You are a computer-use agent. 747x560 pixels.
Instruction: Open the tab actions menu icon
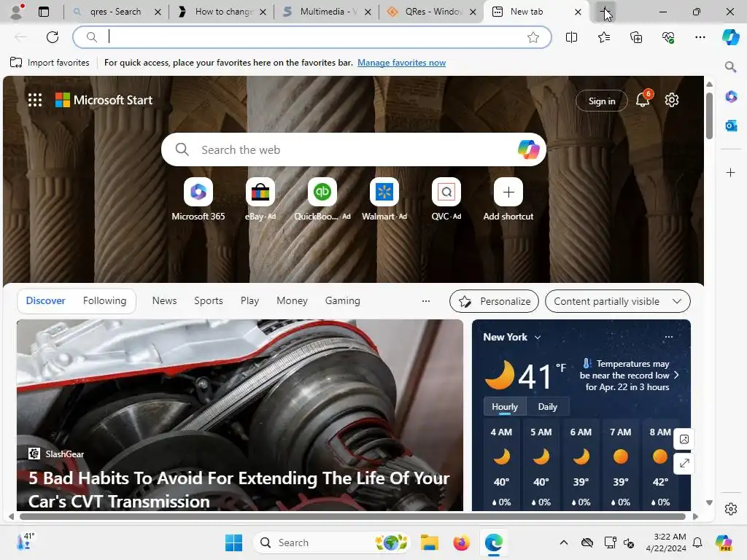44,12
